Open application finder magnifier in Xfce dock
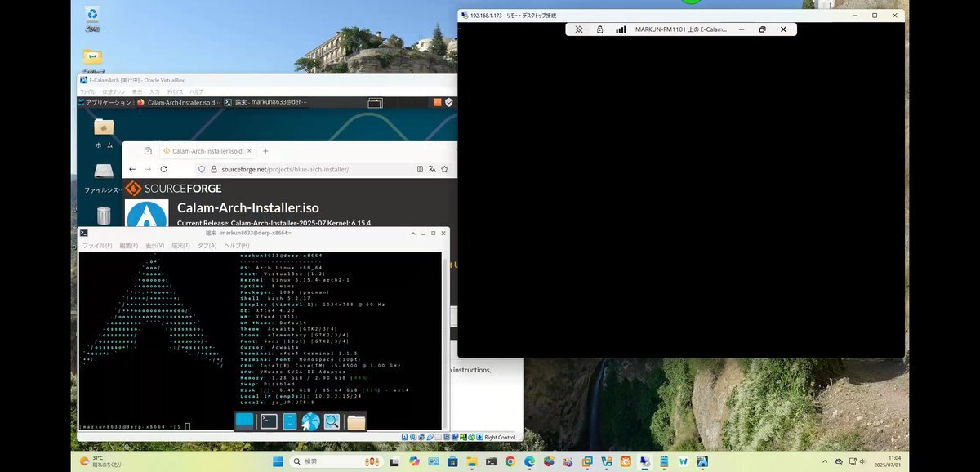Viewport: 980px width, 472px height. (332, 421)
